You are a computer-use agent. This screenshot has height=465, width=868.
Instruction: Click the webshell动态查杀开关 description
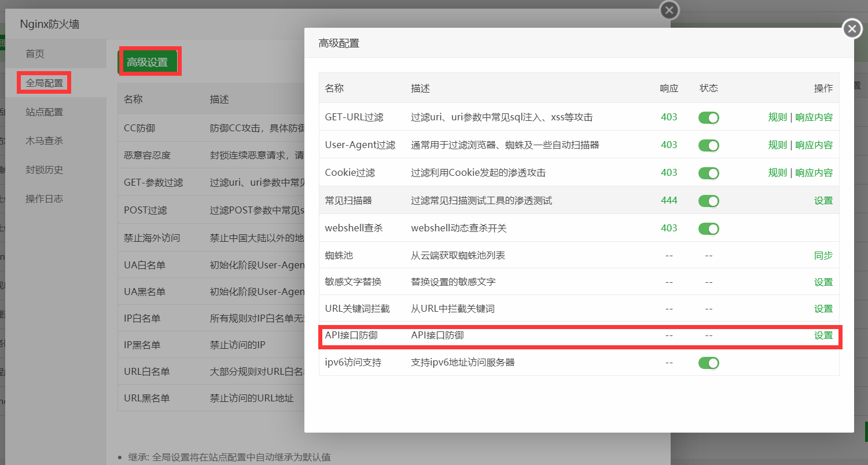tap(459, 228)
